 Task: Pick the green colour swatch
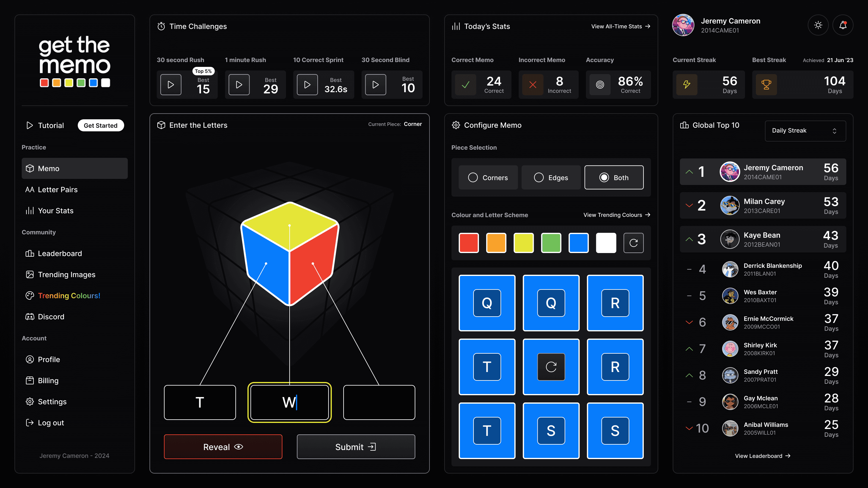click(551, 243)
